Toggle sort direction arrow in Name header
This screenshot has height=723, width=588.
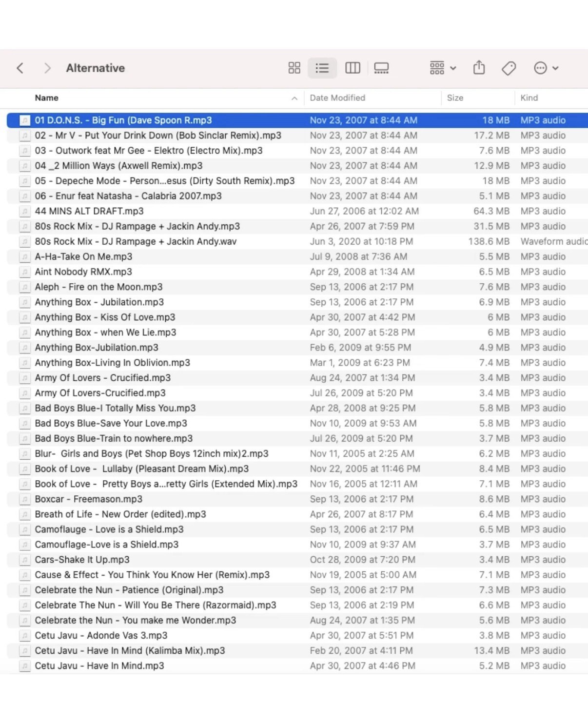pos(294,98)
